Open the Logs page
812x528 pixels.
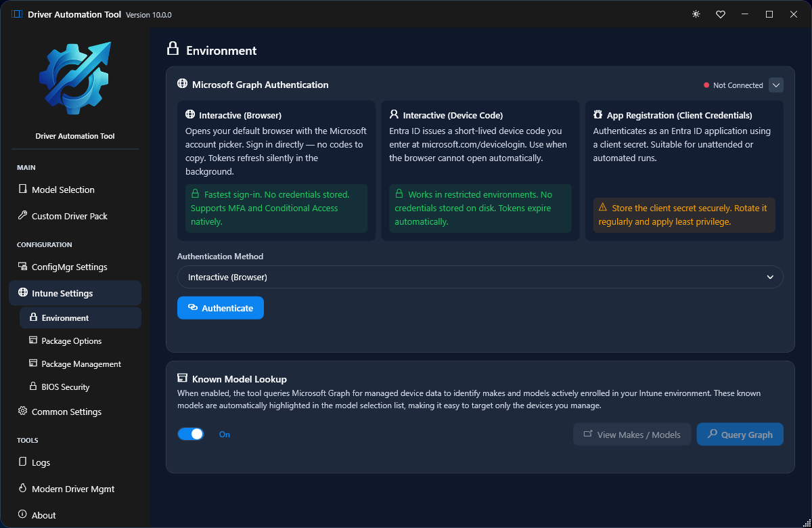click(75, 462)
